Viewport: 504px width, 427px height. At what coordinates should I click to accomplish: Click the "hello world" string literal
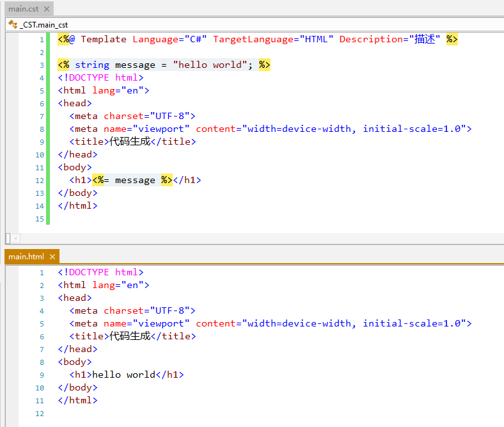pyautogui.click(x=210, y=65)
